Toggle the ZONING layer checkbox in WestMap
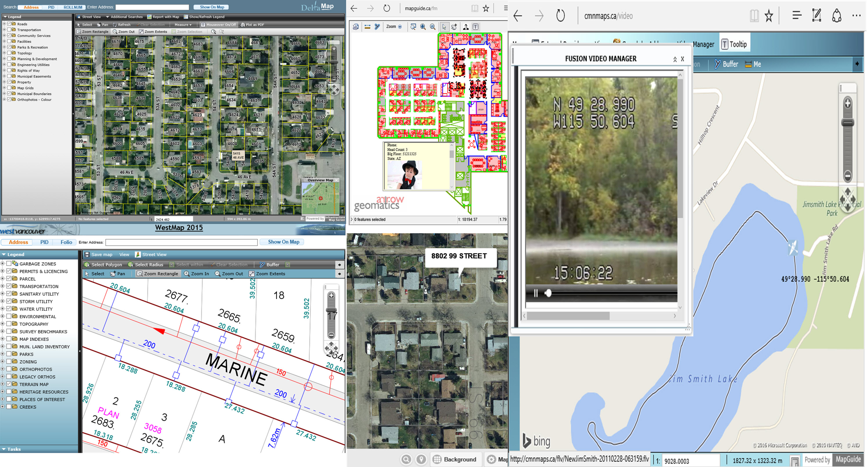868x467 pixels. tap(9, 362)
